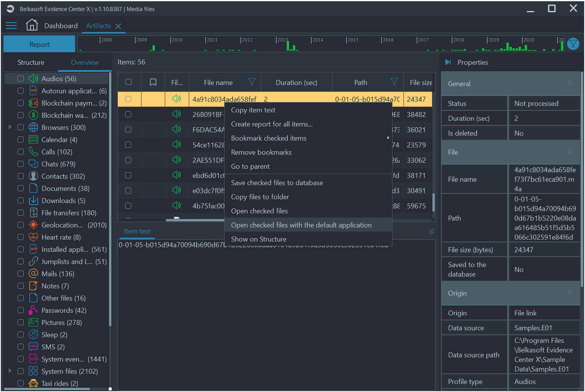
Task: Click the table horizontal scrollbar thumb
Action: click(195, 220)
